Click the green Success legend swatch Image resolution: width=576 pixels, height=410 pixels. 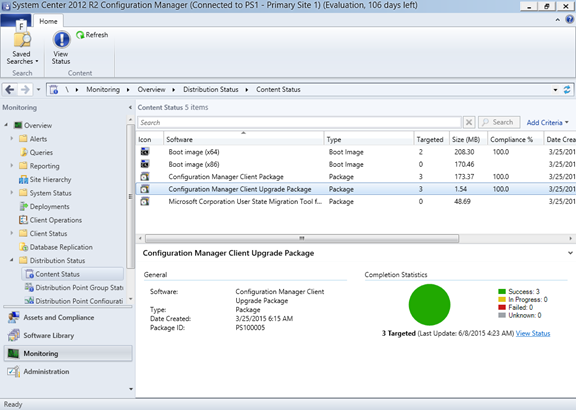[502, 292]
